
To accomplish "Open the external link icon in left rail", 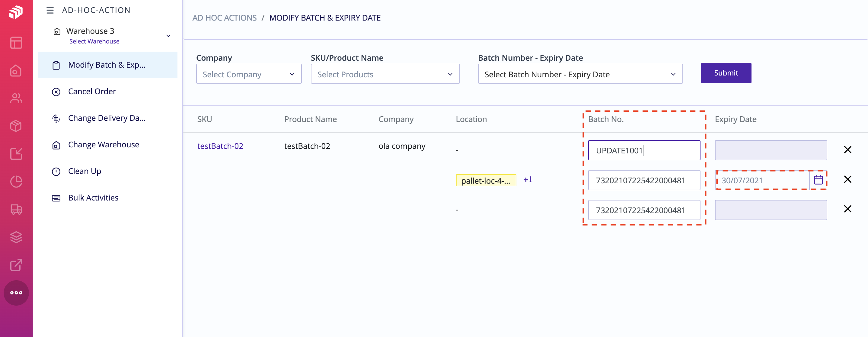I will (x=16, y=265).
